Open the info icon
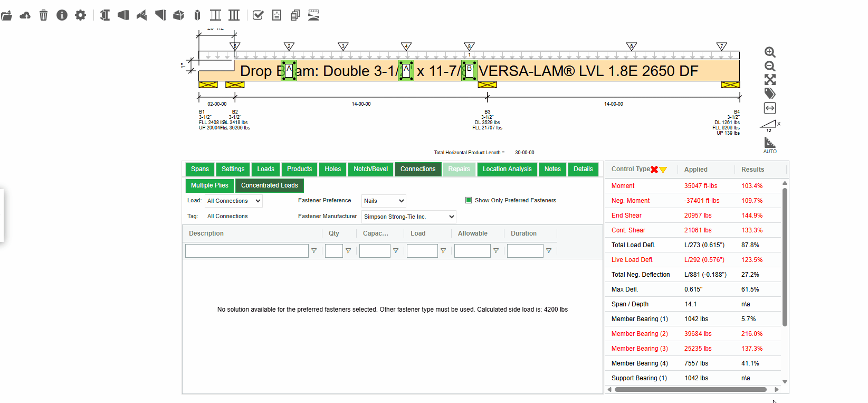Image resolution: width=868 pixels, height=403 pixels. [62, 15]
